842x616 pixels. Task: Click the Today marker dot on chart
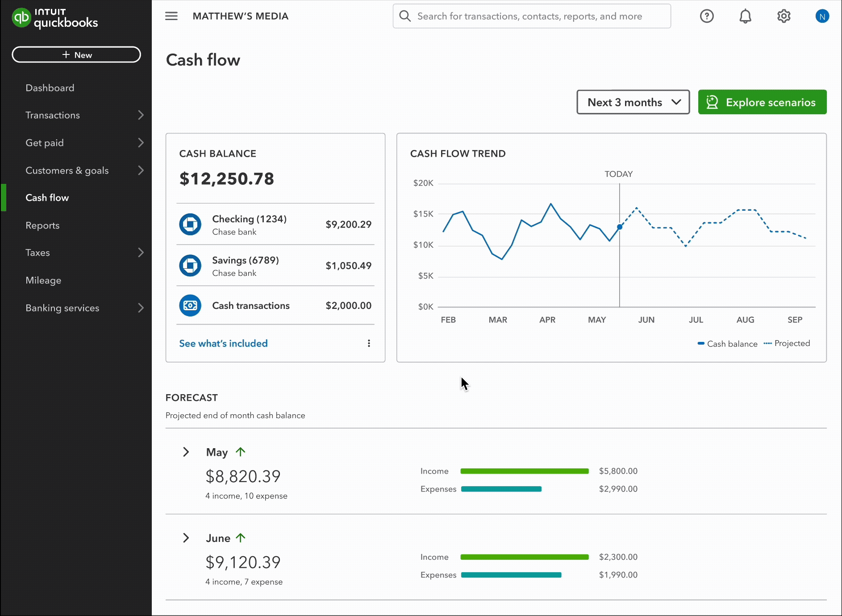point(620,227)
